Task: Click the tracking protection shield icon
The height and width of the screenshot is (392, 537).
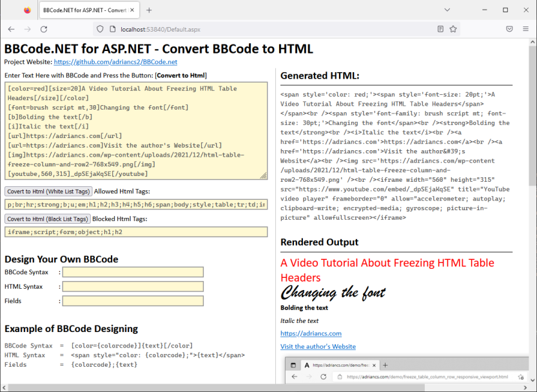Action: (x=100, y=29)
